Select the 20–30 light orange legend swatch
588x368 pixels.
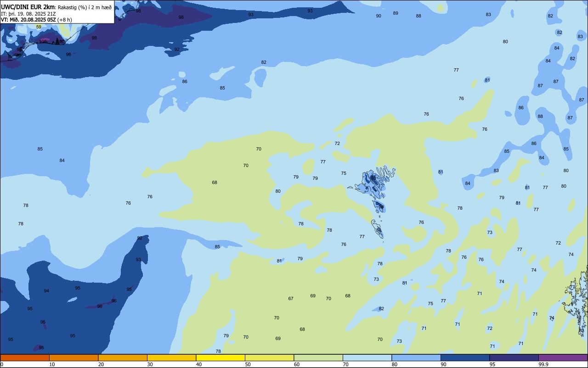123,357
